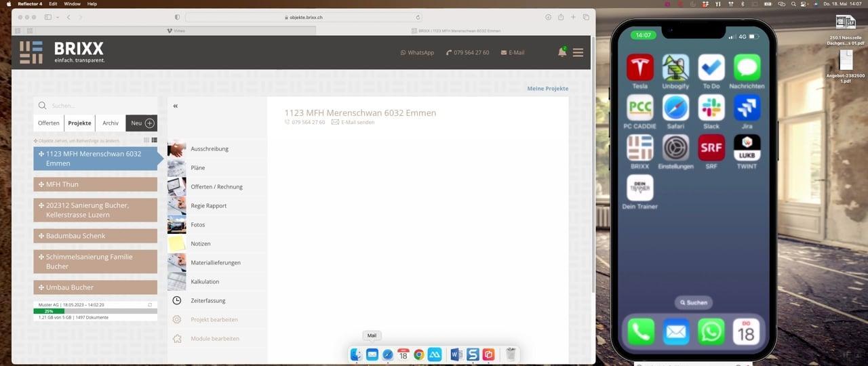The width and height of the screenshot is (868, 366).
Task: Open the Materiallieferungen module
Action: (x=217, y=262)
